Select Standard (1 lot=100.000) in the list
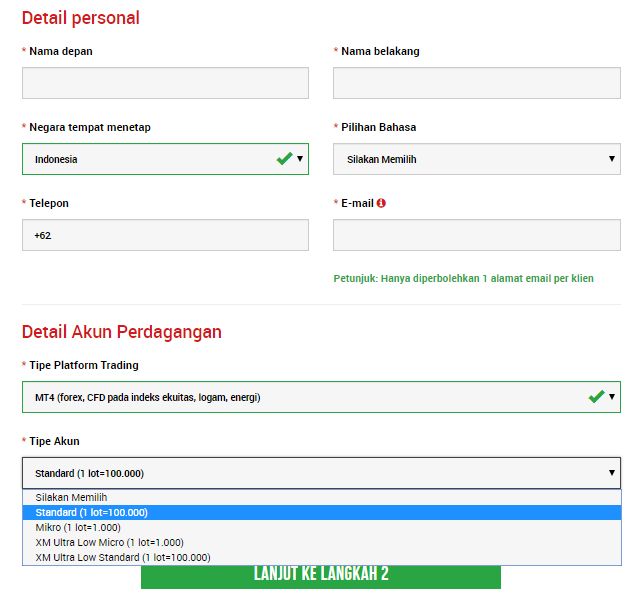639x595 pixels. (x=322, y=512)
